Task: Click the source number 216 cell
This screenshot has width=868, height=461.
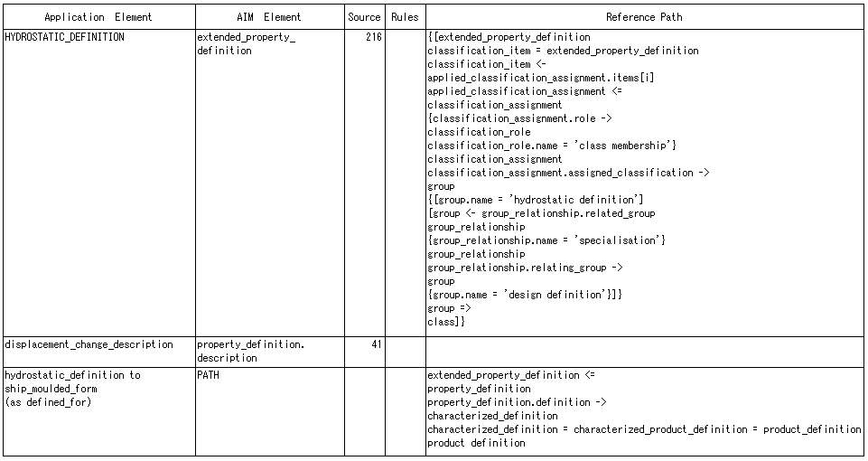Action: coord(364,183)
